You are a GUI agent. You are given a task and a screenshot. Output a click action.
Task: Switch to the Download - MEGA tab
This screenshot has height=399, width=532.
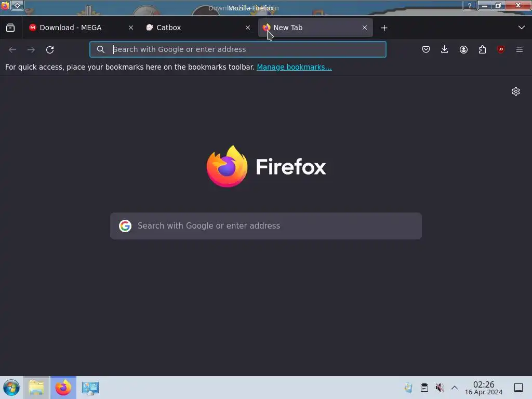pos(81,28)
